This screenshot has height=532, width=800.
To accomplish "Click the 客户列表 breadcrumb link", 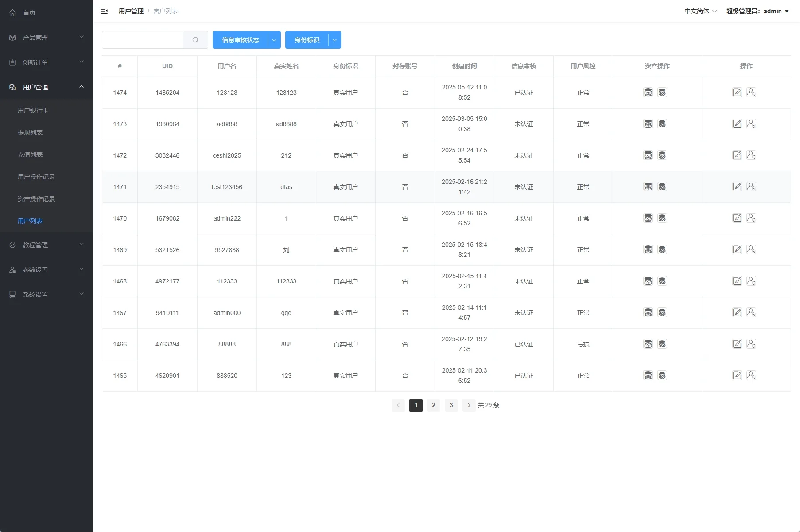I will (165, 11).
